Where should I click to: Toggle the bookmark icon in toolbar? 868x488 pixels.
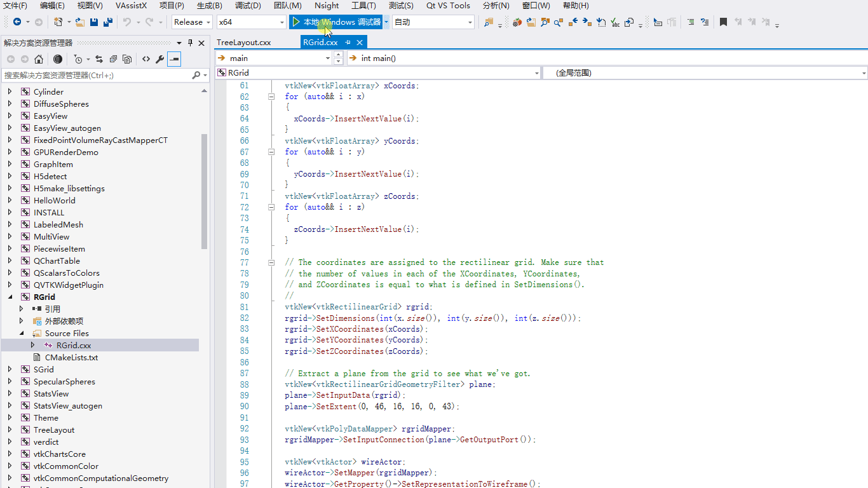tap(723, 22)
